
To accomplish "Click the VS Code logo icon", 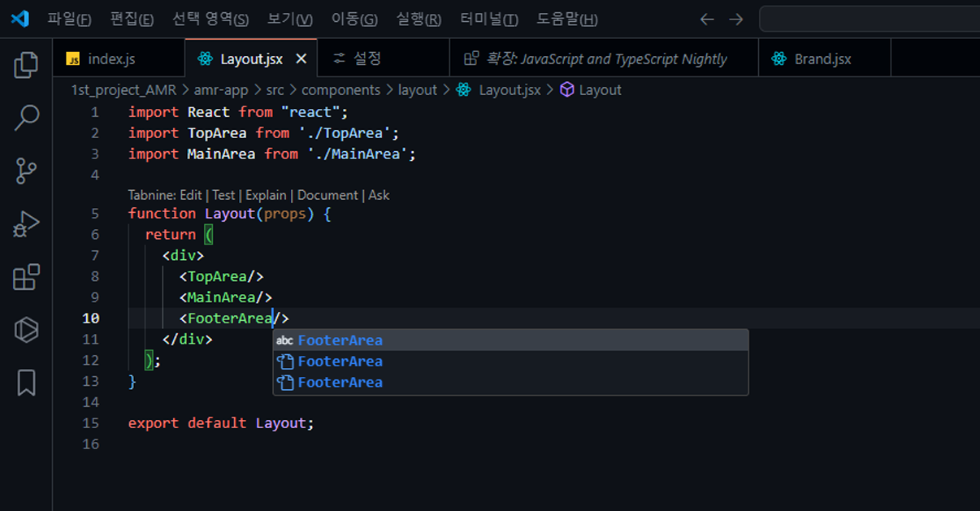I will tap(20, 19).
